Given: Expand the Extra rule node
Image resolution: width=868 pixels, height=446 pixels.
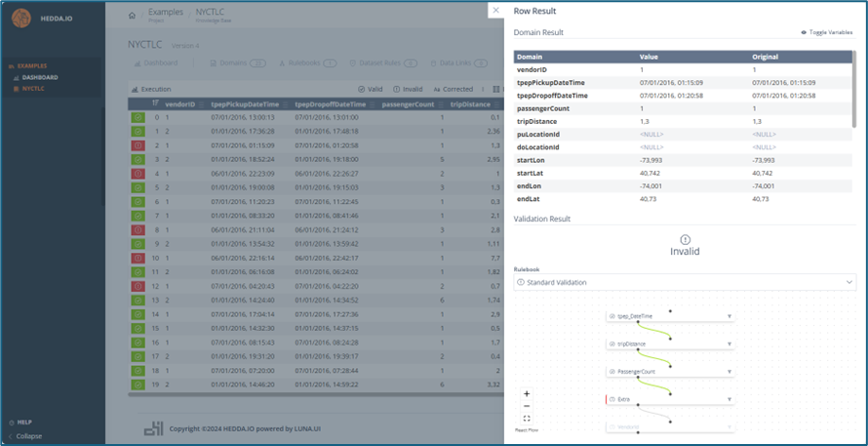Looking at the screenshot, I should [x=729, y=399].
